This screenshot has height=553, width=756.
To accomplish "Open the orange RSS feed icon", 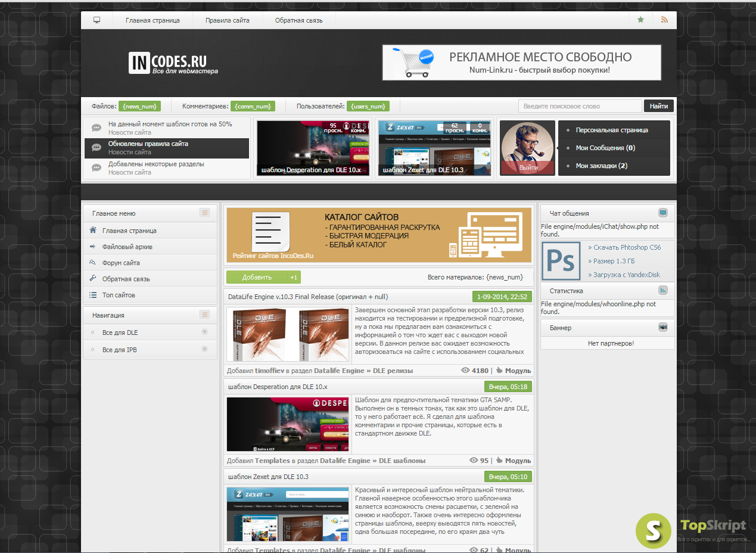I will pyautogui.click(x=664, y=20).
